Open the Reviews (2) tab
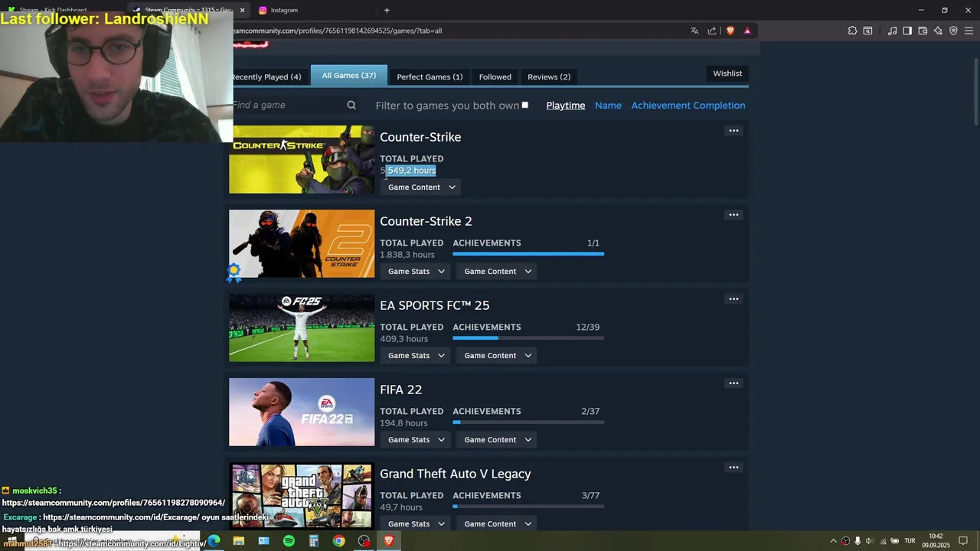Viewport: 980px width, 551px height. coord(549,77)
